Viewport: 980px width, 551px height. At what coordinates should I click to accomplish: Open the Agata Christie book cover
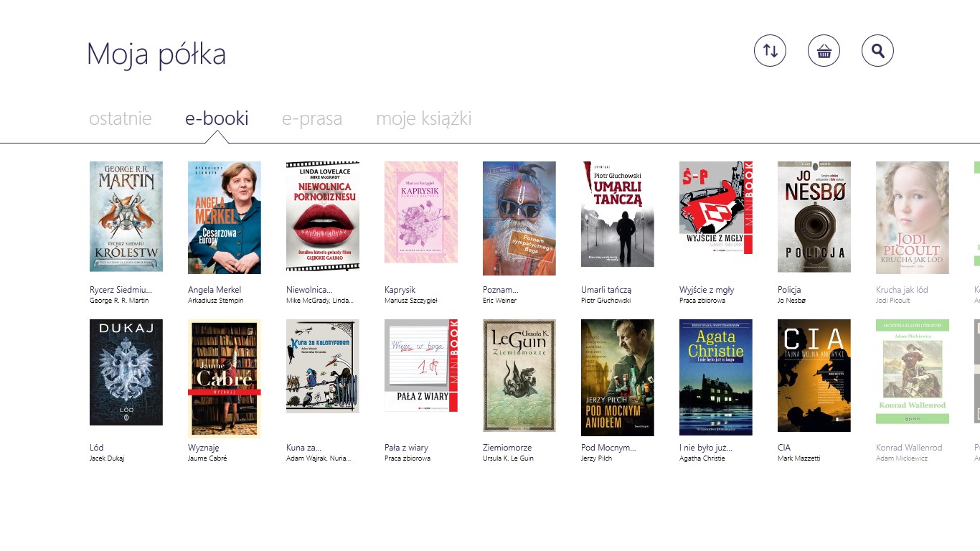(716, 377)
